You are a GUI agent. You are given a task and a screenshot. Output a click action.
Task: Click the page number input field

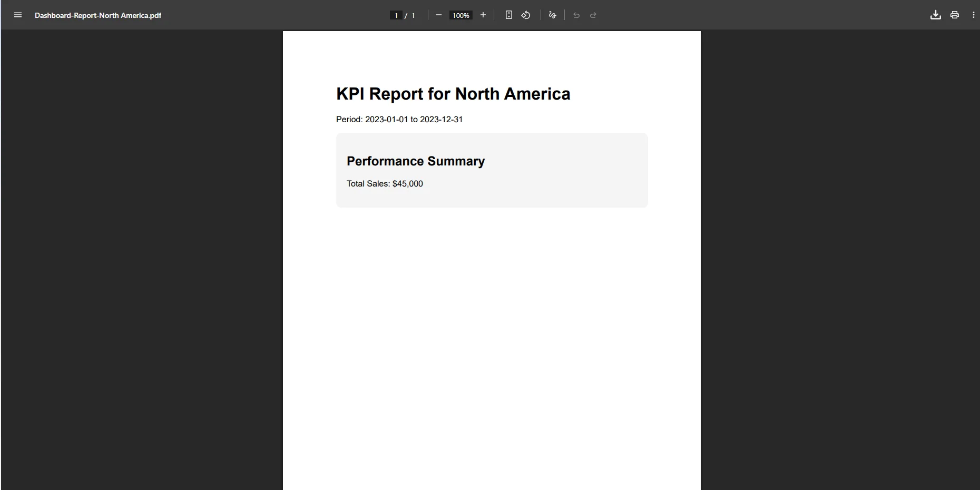pyautogui.click(x=395, y=15)
